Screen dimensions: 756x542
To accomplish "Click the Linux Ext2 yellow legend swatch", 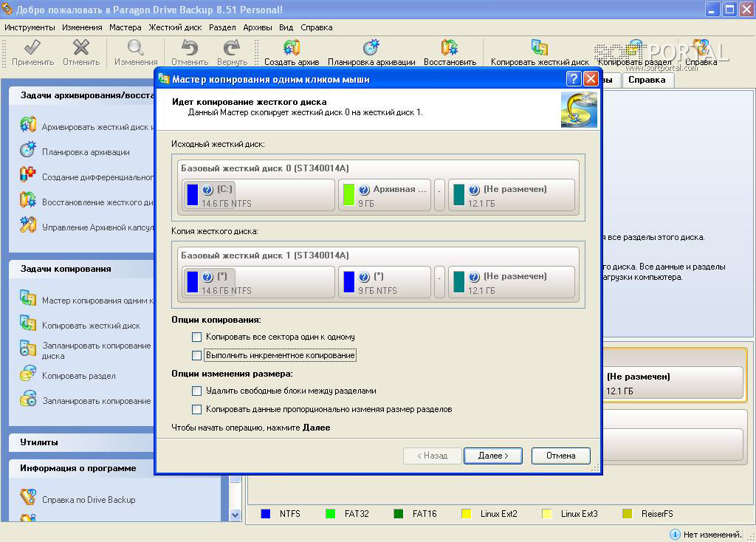I will [x=466, y=513].
